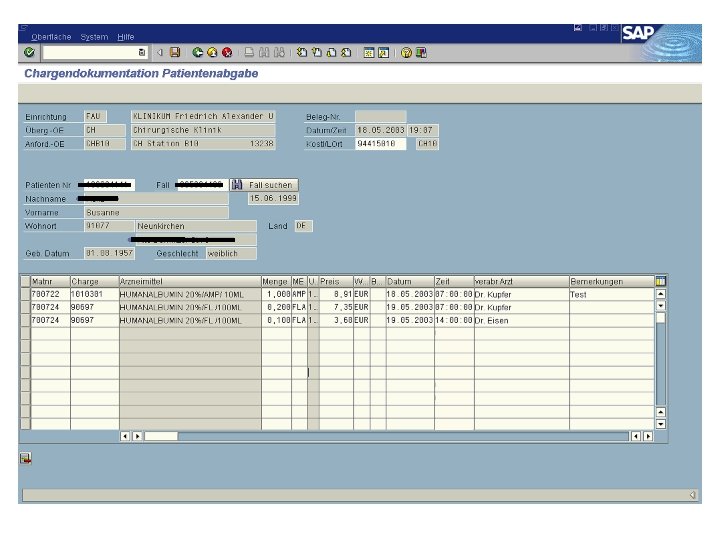Click the table's bottom scroll-down arrow
The image size is (720, 540).
point(660,424)
